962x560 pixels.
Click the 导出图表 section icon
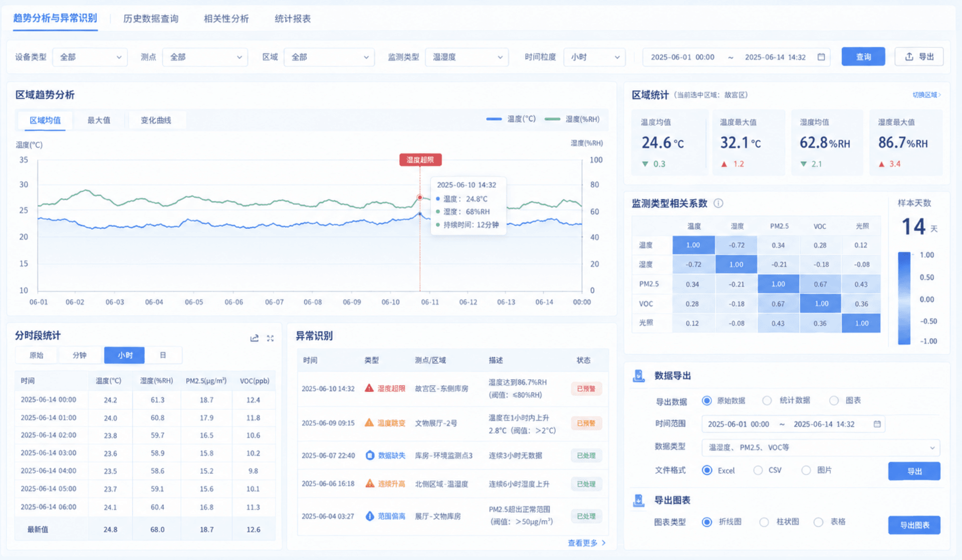(639, 500)
